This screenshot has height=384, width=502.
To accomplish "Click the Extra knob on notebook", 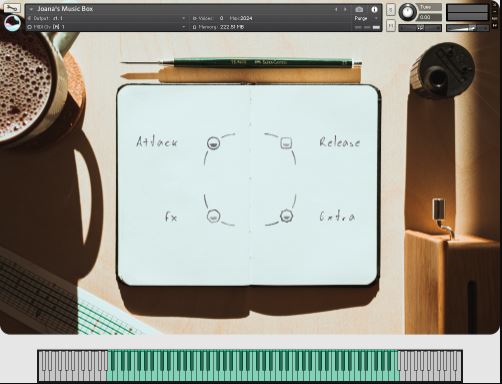I will click(x=286, y=216).
